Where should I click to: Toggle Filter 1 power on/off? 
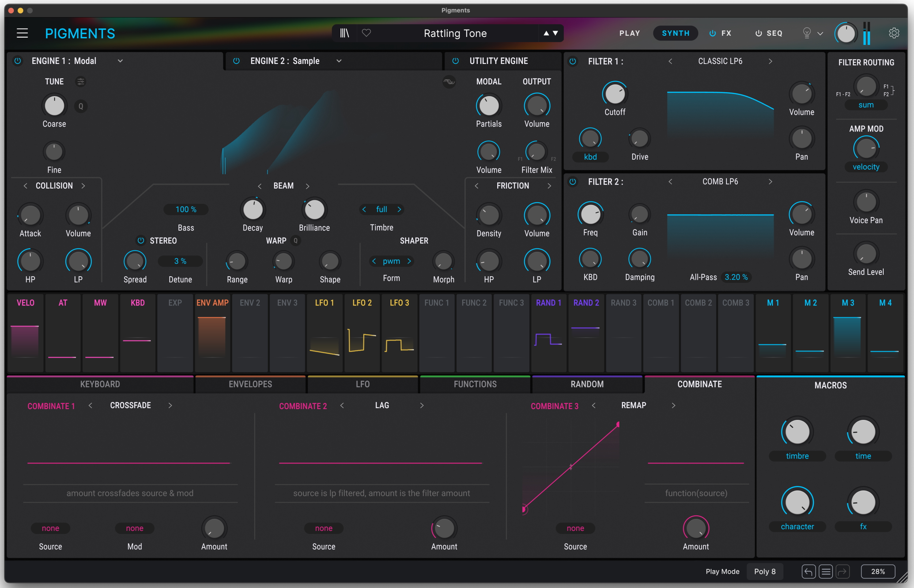[572, 61]
